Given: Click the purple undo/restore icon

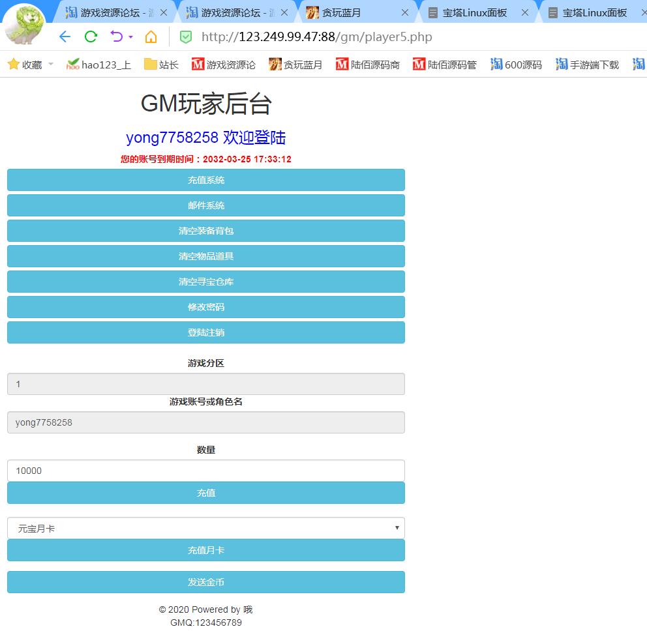Looking at the screenshot, I should pyautogui.click(x=117, y=37).
